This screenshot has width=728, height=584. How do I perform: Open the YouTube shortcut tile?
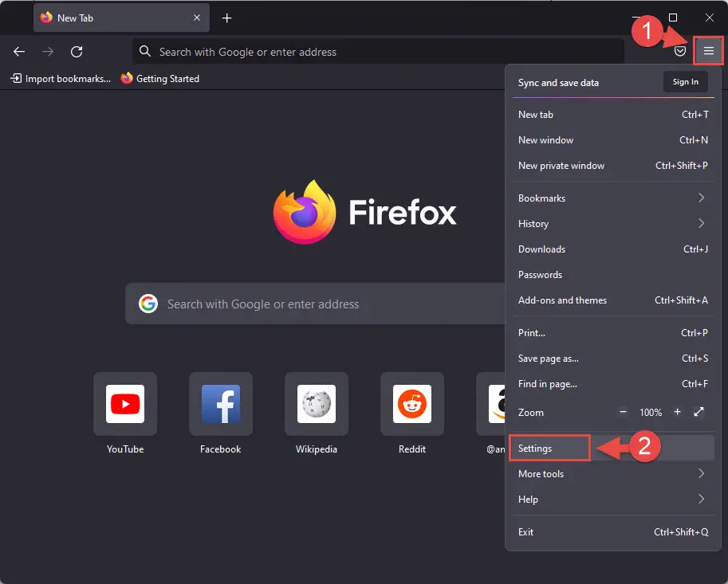(125, 404)
